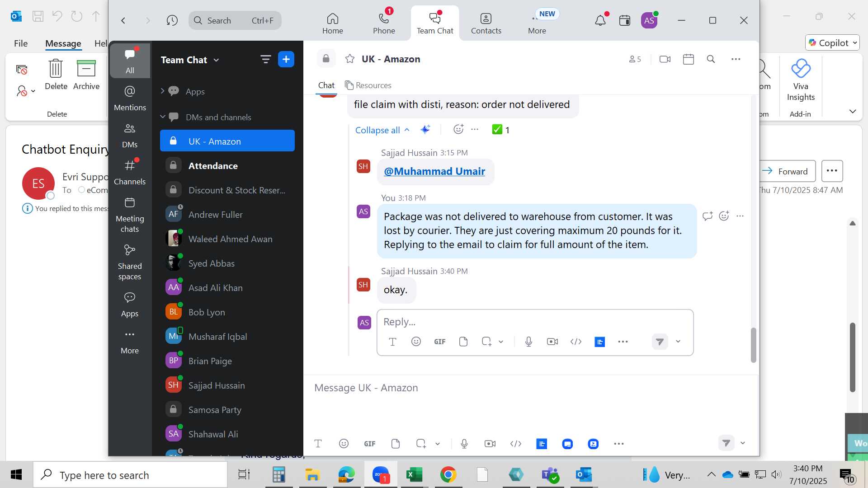Screen dimensions: 868x488
Task: Attach a file in the reply box
Action: pos(463,342)
